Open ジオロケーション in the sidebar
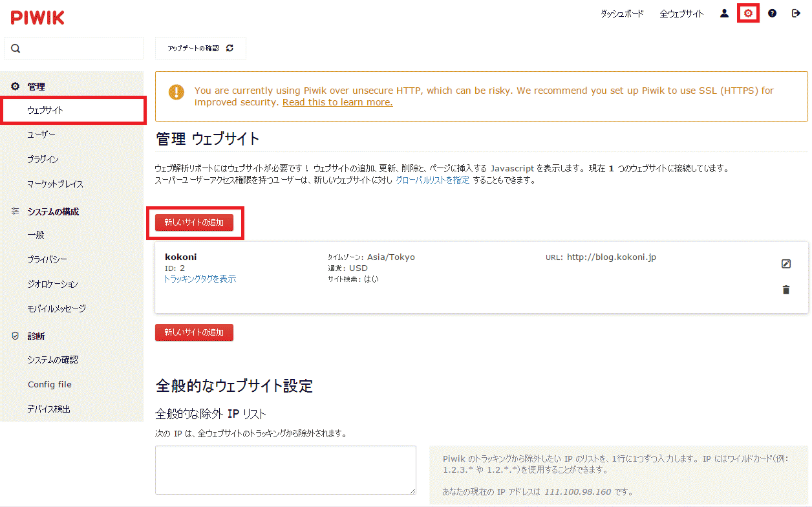 [52, 284]
